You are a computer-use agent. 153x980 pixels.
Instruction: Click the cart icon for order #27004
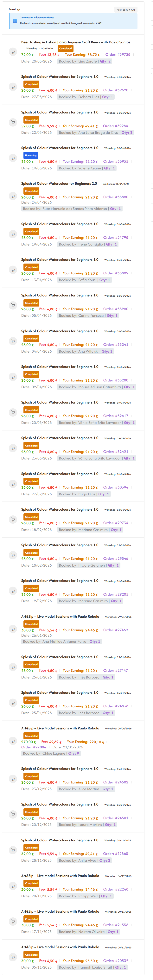tap(13, 741)
